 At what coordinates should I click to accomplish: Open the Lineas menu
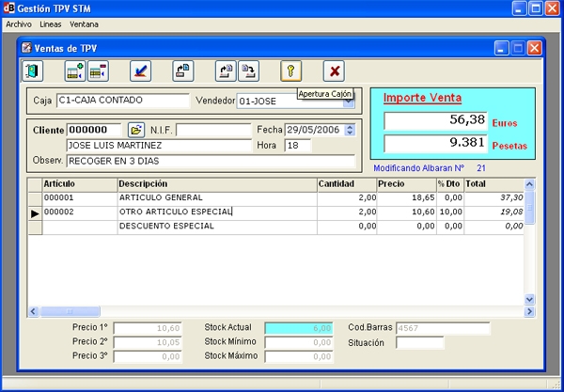point(51,23)
